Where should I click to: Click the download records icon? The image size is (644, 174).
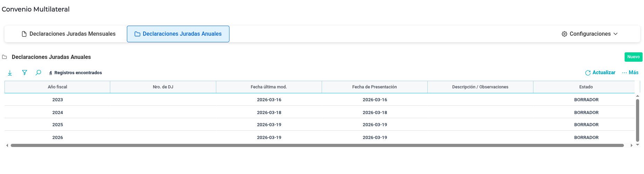click(10, 73)
